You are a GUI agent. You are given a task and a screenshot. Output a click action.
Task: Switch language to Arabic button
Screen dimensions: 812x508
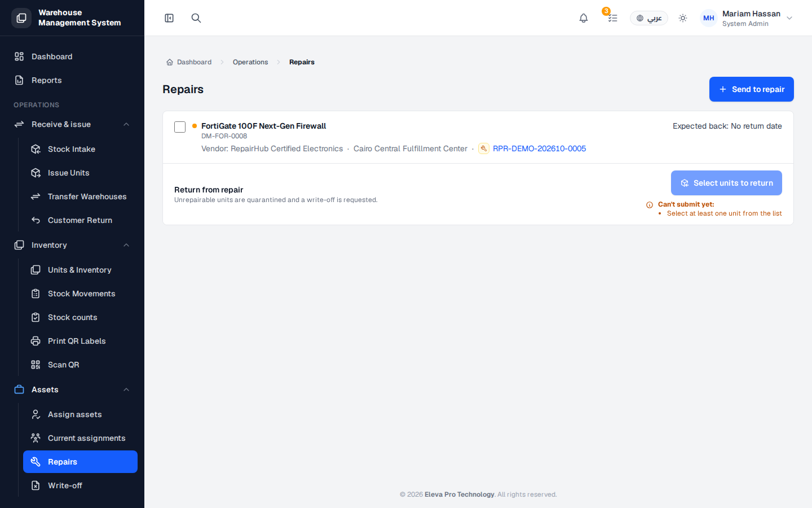pos(649,18)
